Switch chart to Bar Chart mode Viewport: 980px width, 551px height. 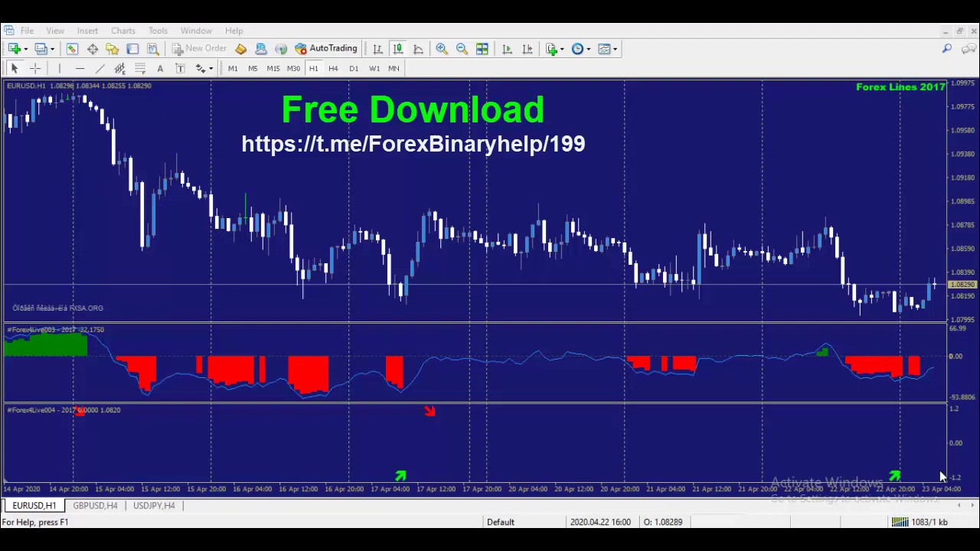(377, 49)
